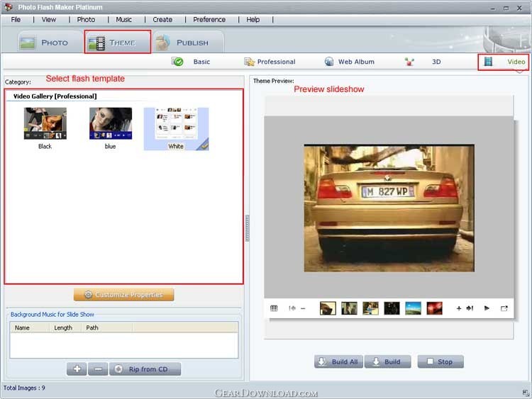Pick the blue video gallery template
The width and height of the screenshot is (532, 399).
pyautogui.click(x=111, y=124)
